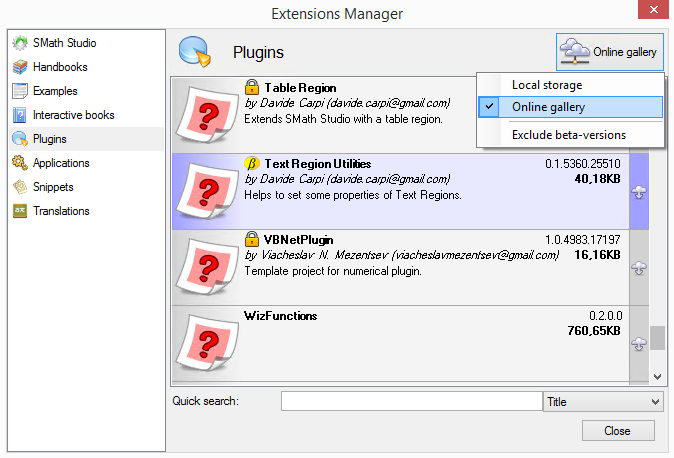This screenshot has width=674, height=458.
Task: Open the Examples section icon
Action: point(20,91)
